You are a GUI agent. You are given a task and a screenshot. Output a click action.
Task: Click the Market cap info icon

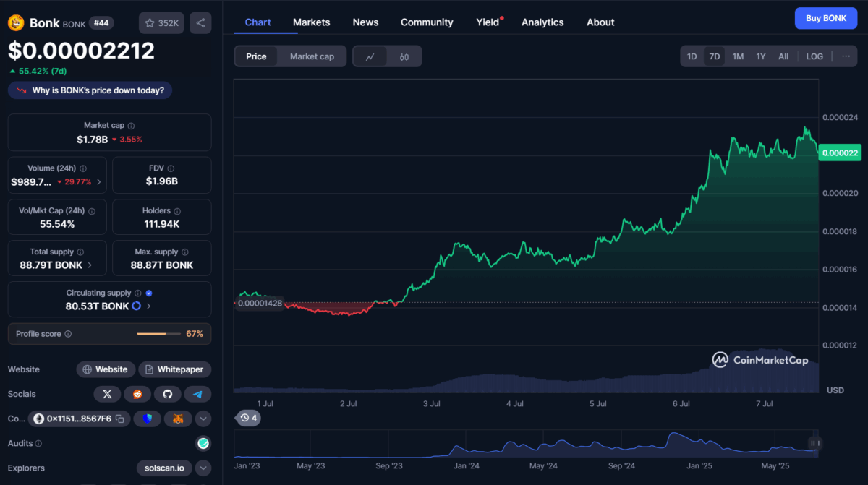pyautogui.click(x=131, y=126)
